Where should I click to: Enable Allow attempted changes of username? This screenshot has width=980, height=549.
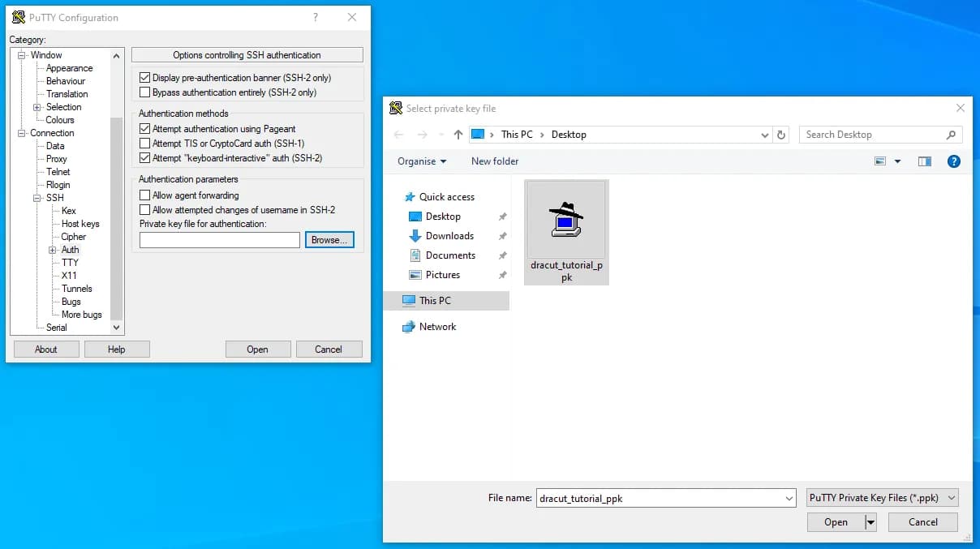pos(145,210)
